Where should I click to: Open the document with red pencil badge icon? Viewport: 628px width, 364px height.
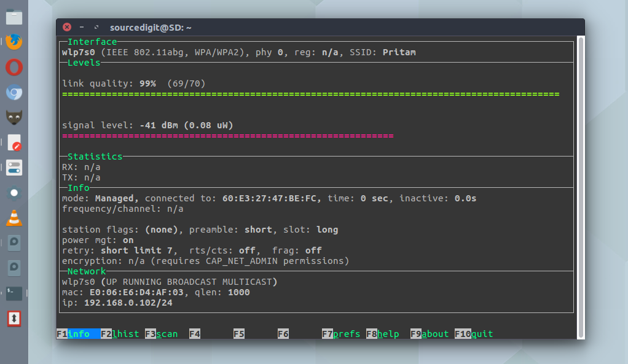coord(14,143)
